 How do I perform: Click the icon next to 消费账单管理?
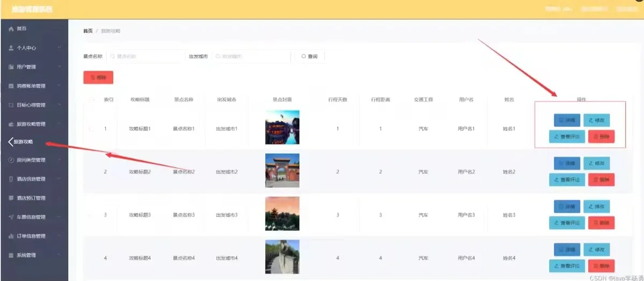11,86
